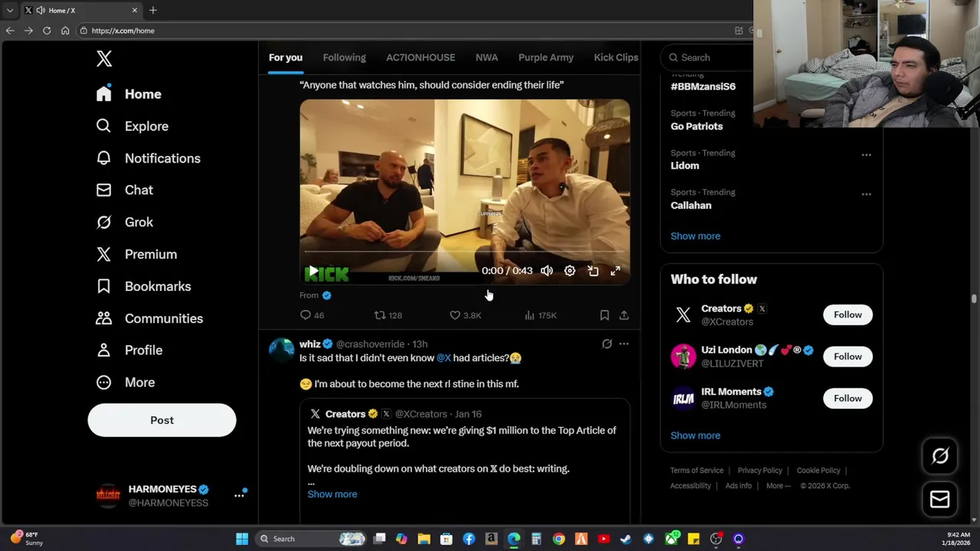Follow the Creators account

[x=848, y=315]
